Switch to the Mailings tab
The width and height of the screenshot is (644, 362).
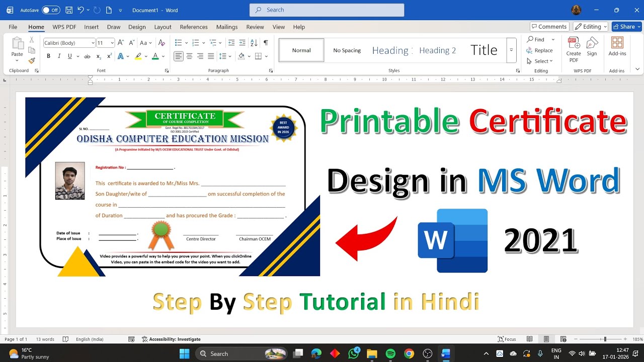tap(227, 27)
